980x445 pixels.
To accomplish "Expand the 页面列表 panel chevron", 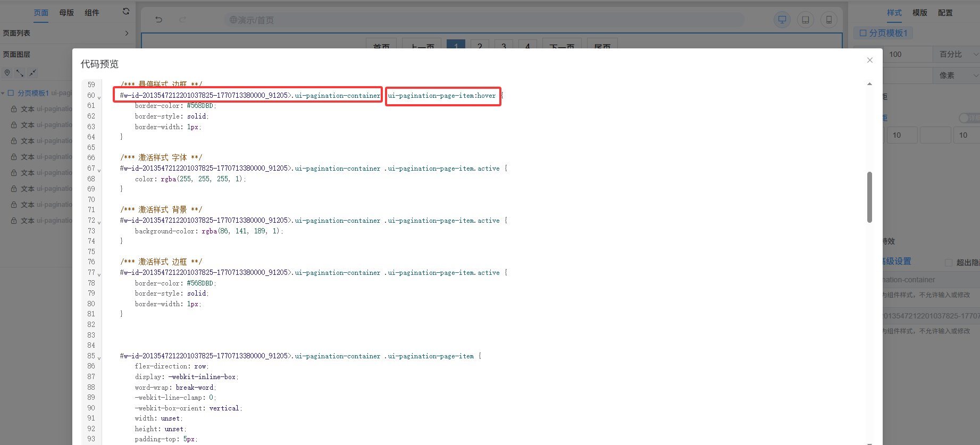I will (x=127, y=33).
